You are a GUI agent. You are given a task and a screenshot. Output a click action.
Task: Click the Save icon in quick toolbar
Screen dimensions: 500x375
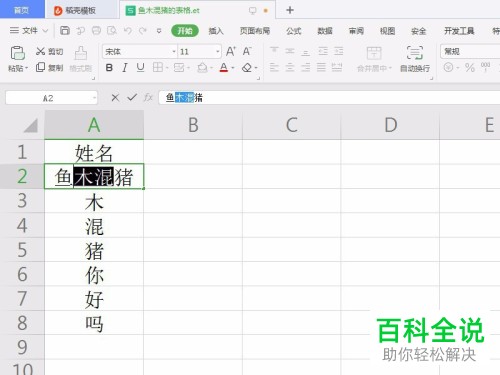[x=65, y=31]
